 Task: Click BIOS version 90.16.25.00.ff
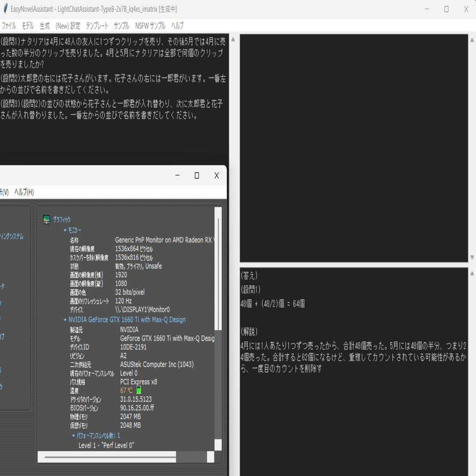pos(137,408)
